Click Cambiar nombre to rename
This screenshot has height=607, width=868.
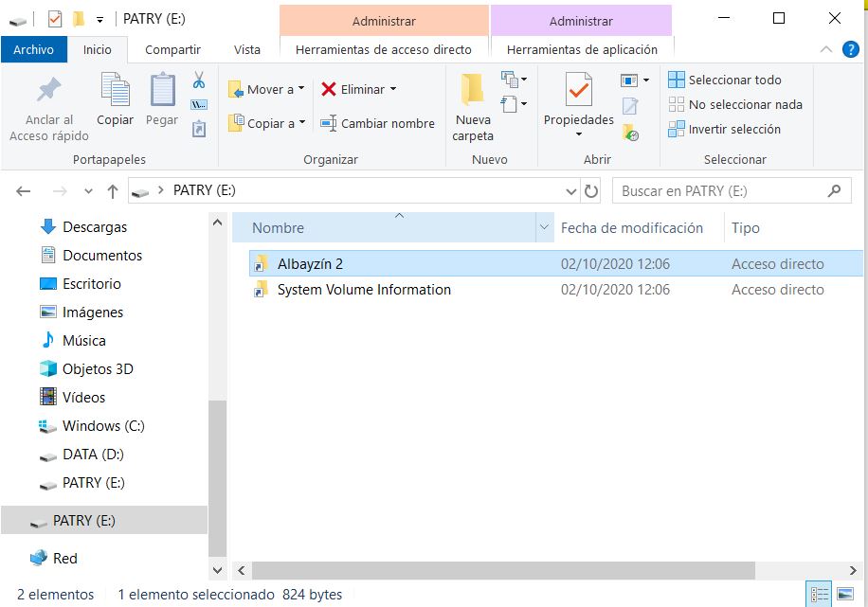(377, 123)
